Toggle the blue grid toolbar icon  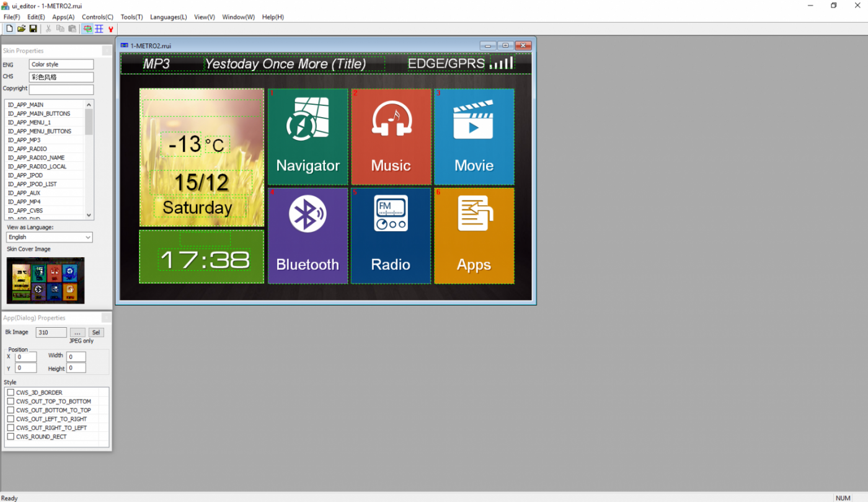[99, 29]
